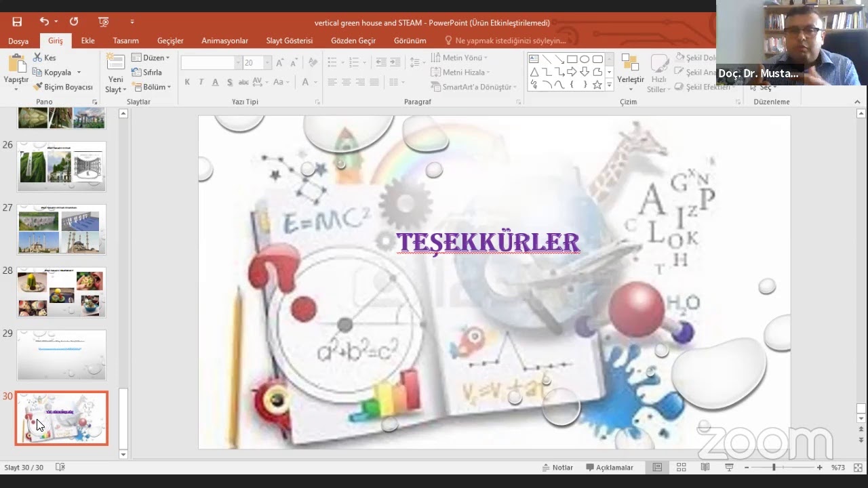The height and width of the screenshot is (488, 868).
Task: Toggle italic T formatting
Action: (x=201, y=82)
